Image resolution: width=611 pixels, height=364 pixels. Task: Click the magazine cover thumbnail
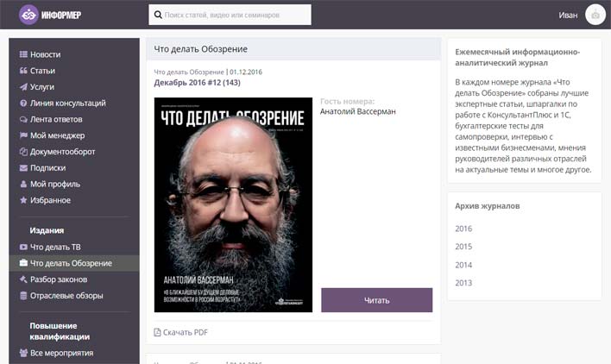(233, 204)
